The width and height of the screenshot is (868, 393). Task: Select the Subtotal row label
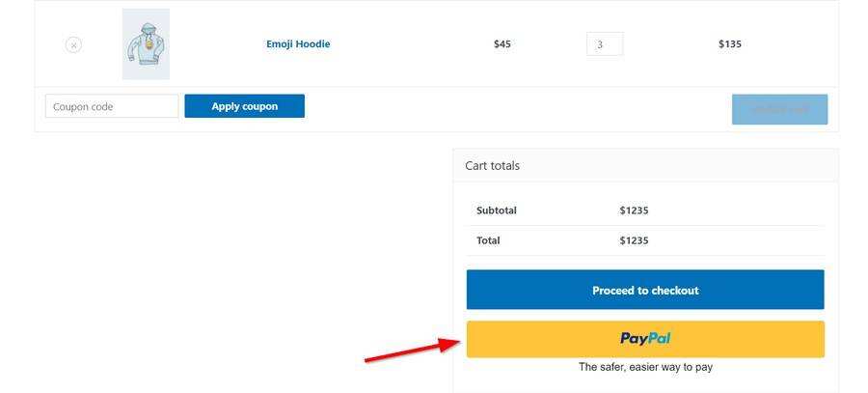pyautogui.click(x=497, y=211)
